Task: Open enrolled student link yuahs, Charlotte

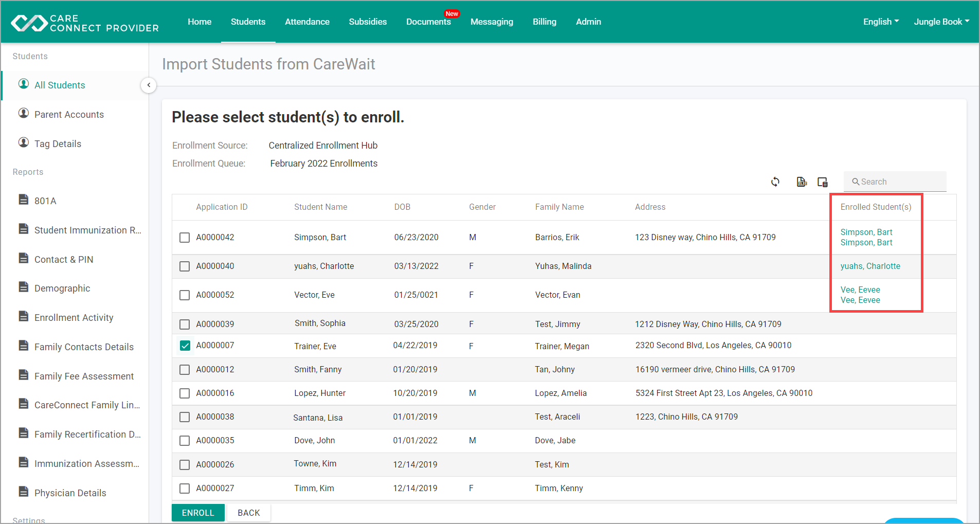Action: [x=870, y=266]
